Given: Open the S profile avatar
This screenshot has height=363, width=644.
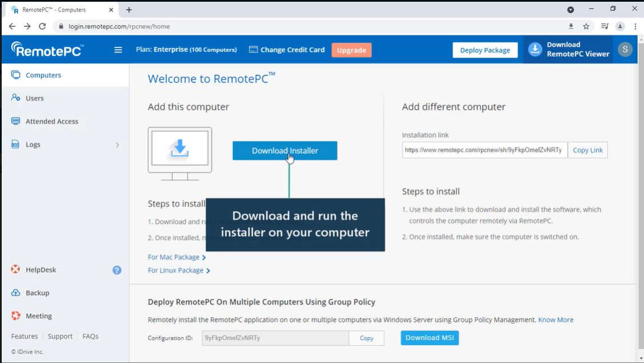Looking at the screenshot, I should pos(625,50).
